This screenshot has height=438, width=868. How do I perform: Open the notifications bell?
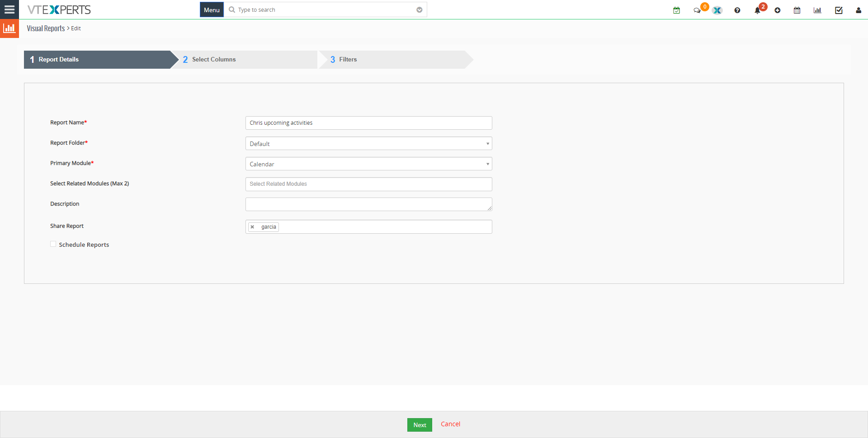coord(757,10)
